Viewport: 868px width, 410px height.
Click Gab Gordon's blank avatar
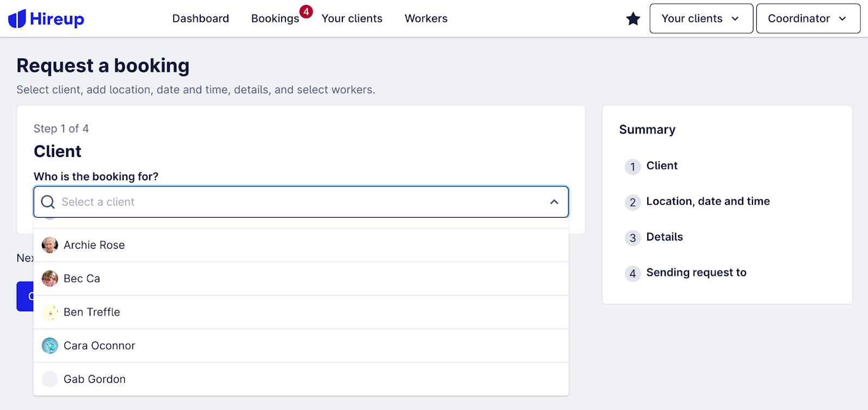[x=50, y=379]
